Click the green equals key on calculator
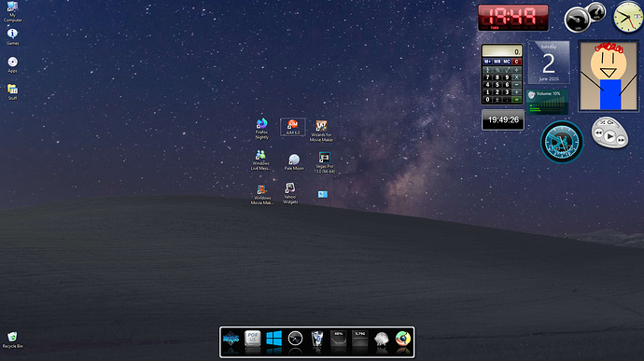Viewport: 644px width, 361px height. pyautogui.click(x=517, y=100)
